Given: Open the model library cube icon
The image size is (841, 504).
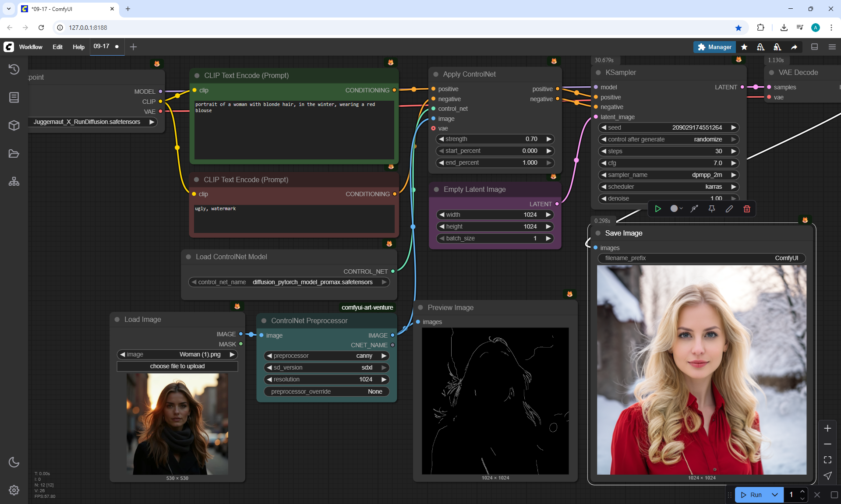Looking at the screenshot, I should 14,126.
